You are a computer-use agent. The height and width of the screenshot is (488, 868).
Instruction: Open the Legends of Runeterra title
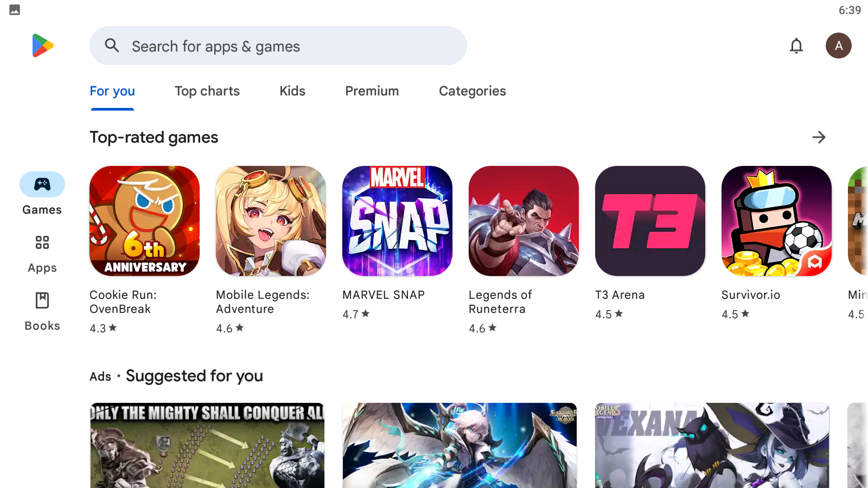pos(500,302)
